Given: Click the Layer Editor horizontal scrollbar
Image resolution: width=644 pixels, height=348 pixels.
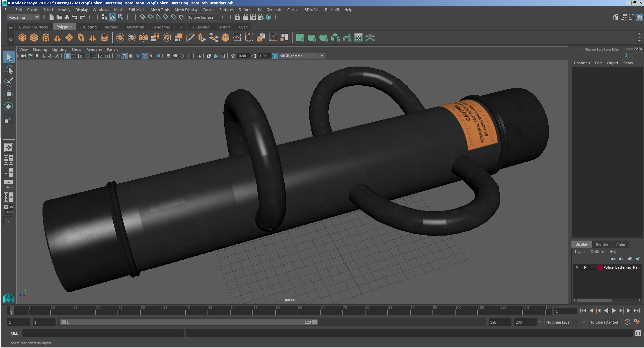Looking at the screenshot, I should pos(594,300).
